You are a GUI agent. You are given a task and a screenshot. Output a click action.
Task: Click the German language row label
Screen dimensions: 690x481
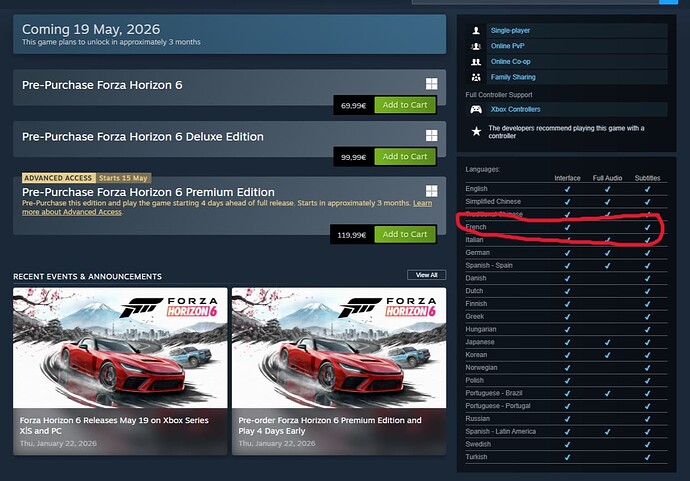click(477, 252)
